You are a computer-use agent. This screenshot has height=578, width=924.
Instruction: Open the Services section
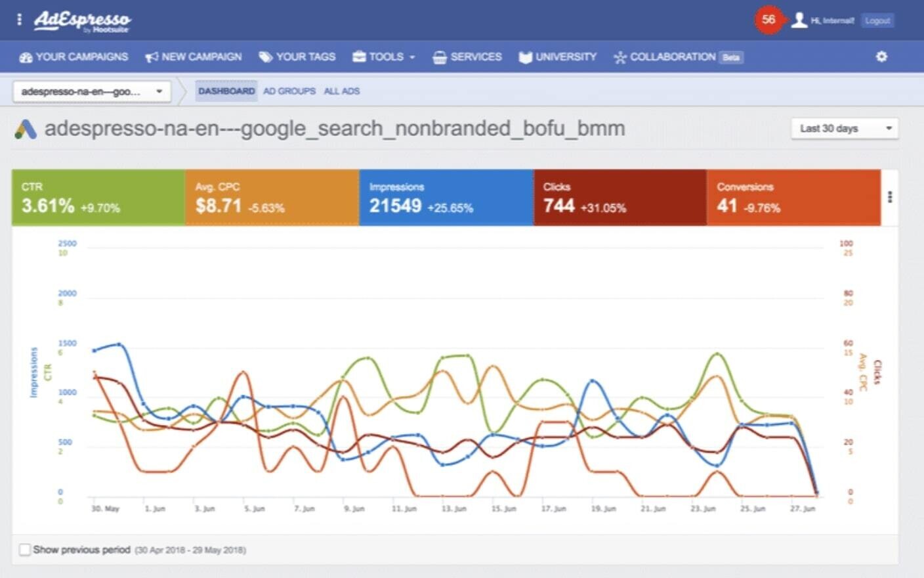point(467,57)
